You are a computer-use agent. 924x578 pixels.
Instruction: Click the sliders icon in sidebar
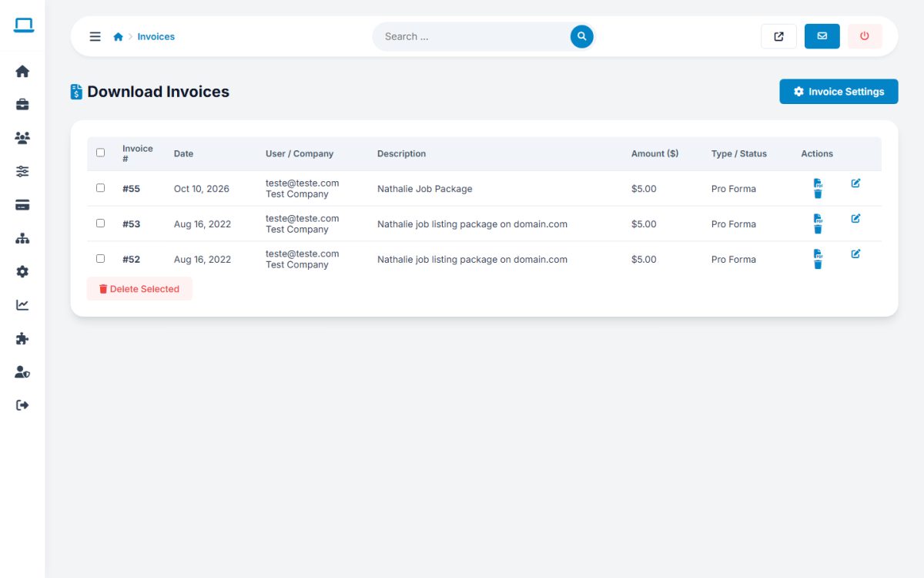pos(22,171)
